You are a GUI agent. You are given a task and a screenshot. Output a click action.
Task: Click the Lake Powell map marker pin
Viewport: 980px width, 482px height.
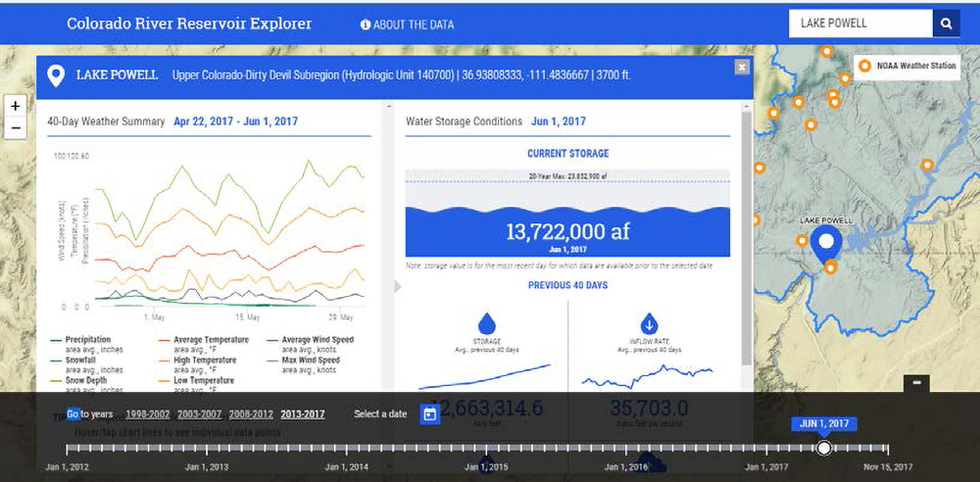(x=826, y=245)
